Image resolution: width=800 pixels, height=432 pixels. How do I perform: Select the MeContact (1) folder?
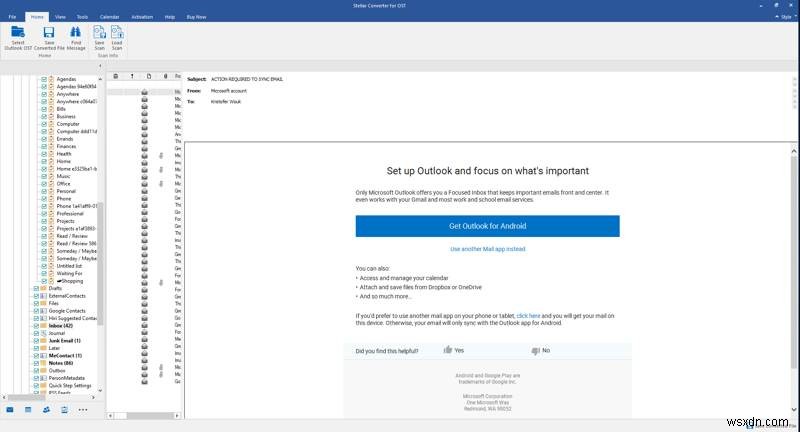click(x=65, y=355)
